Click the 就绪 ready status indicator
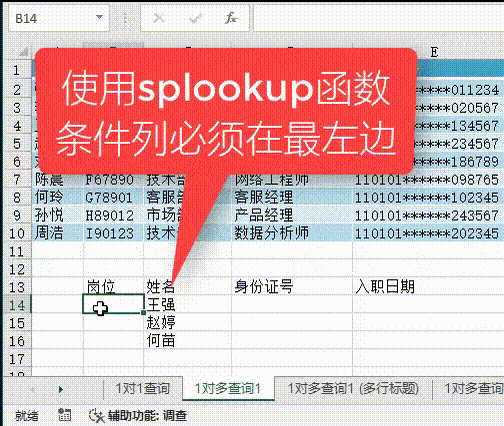504x426 pixels. click(x=27, y=416)
